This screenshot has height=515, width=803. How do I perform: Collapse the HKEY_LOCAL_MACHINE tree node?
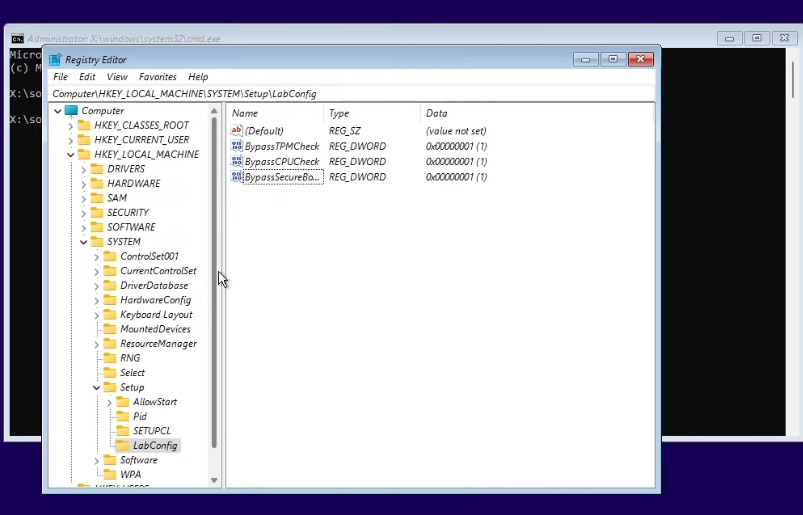click(71, 155)
